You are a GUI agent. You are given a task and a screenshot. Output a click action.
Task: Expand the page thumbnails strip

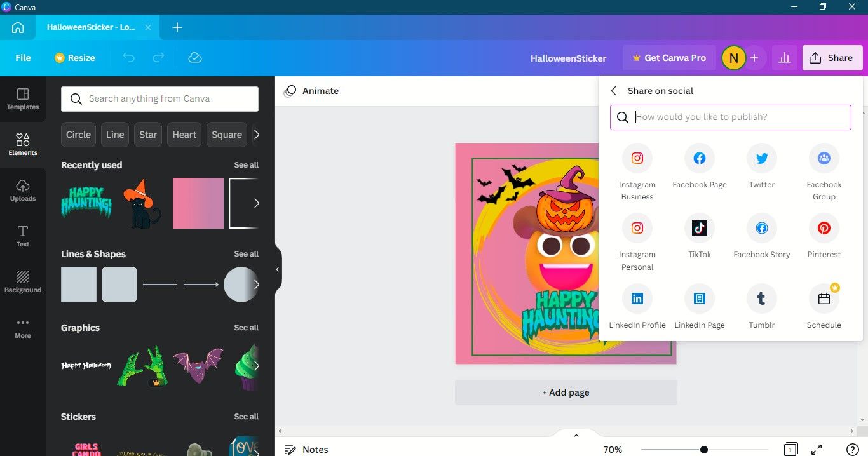point(576,436)
